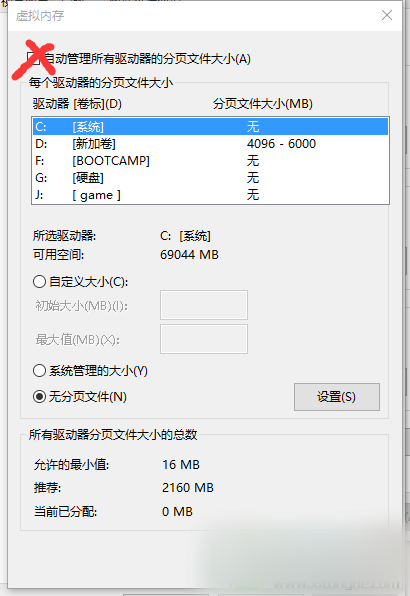Click the 驱动器 [卷标](D) column label

point(77,104)
